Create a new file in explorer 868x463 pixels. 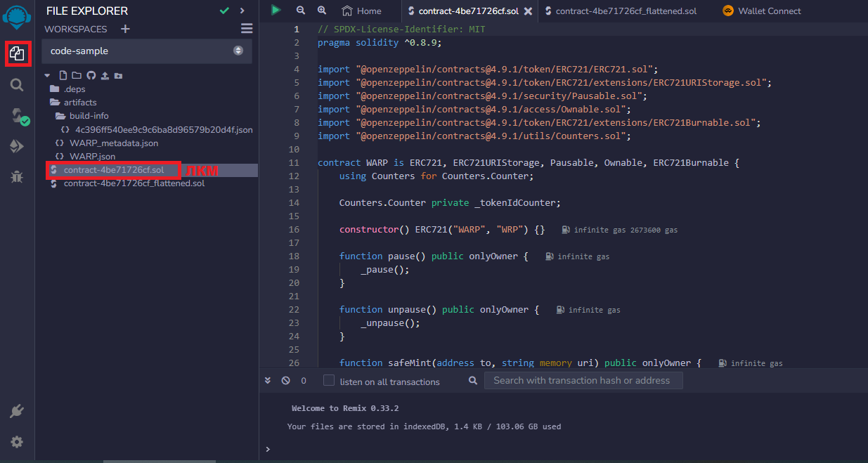(63, 75)
